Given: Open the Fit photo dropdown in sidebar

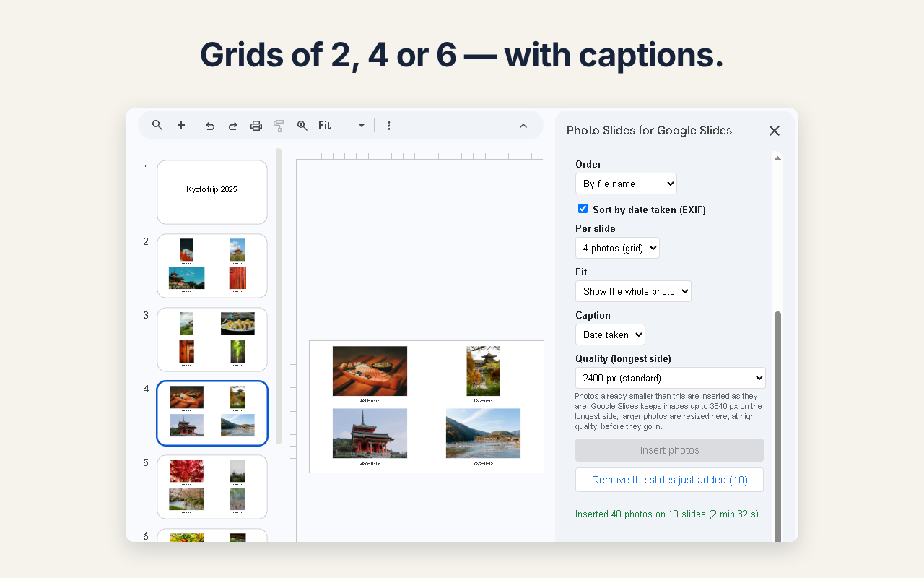Looking at the screenshot, I should (x=633, y=291).
